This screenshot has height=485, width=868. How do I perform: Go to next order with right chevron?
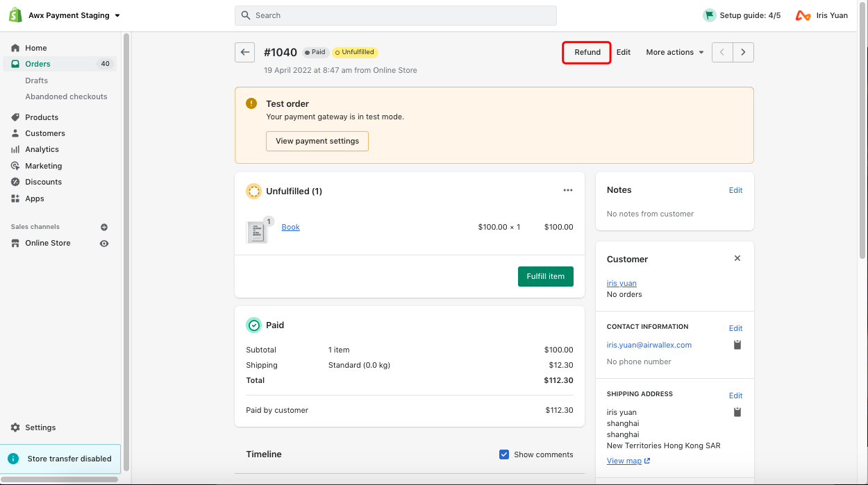743,53
